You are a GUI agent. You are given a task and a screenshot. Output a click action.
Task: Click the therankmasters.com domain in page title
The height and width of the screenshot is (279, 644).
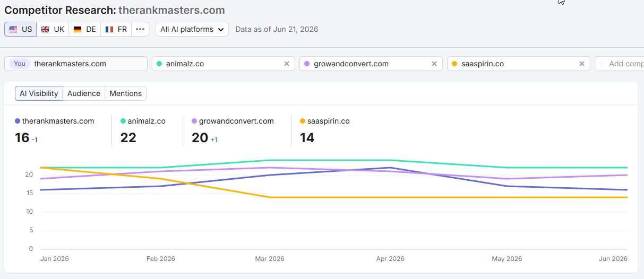tap(171, 10)
